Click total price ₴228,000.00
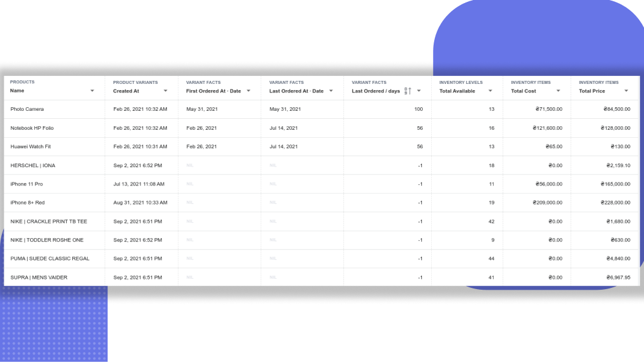The image size is (644, 362). pyautogui.click(x=615, y=203)
